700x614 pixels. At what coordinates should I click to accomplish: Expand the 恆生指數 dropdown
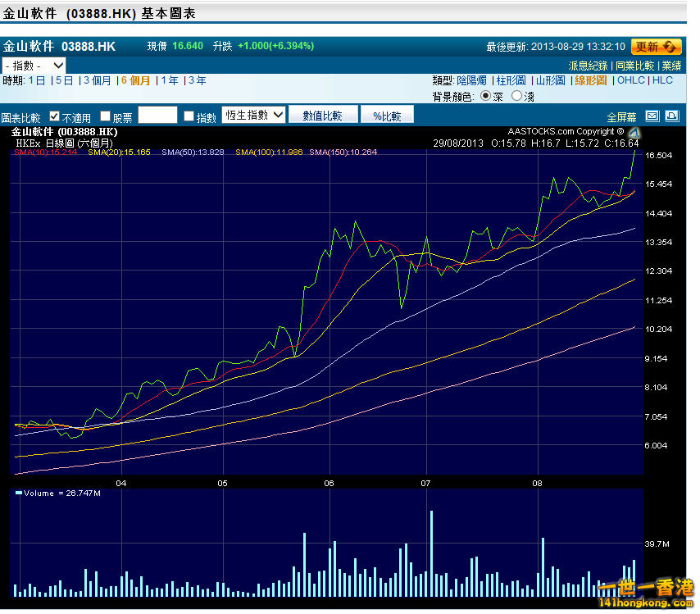tap(253, 115)
